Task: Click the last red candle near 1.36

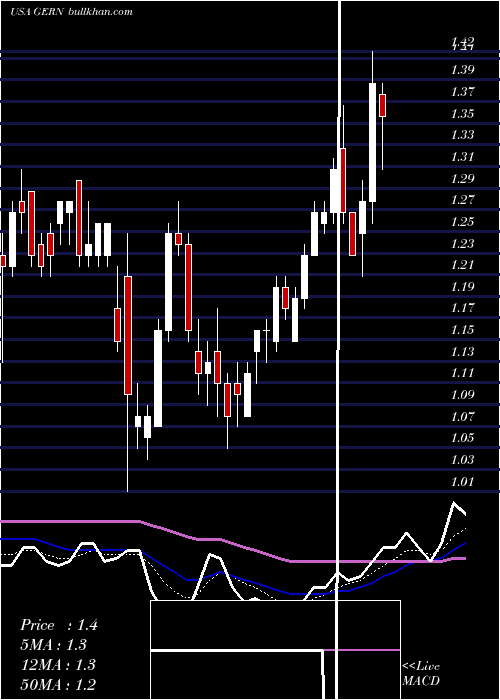Action: [x=383, y=105]
